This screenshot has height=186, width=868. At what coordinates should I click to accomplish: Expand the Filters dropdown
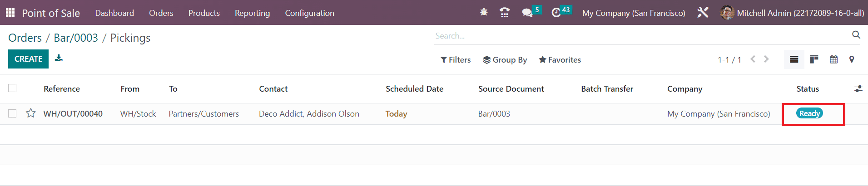coord(456,60)
